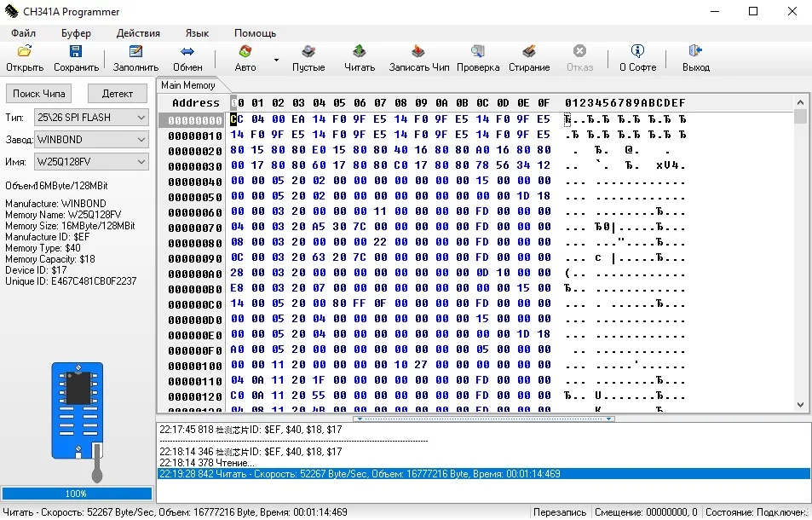This screenshot has height=520, width=812.
Task: Click byte E8 in row 000000B0
Action: pos(237,288)
